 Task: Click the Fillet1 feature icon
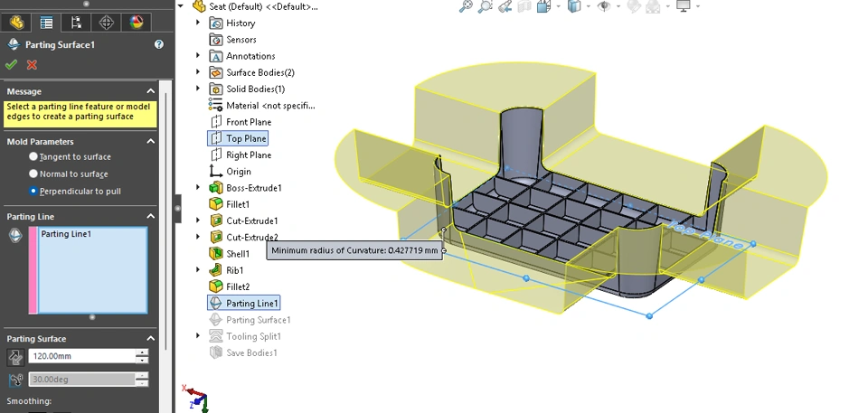point(215,204)
